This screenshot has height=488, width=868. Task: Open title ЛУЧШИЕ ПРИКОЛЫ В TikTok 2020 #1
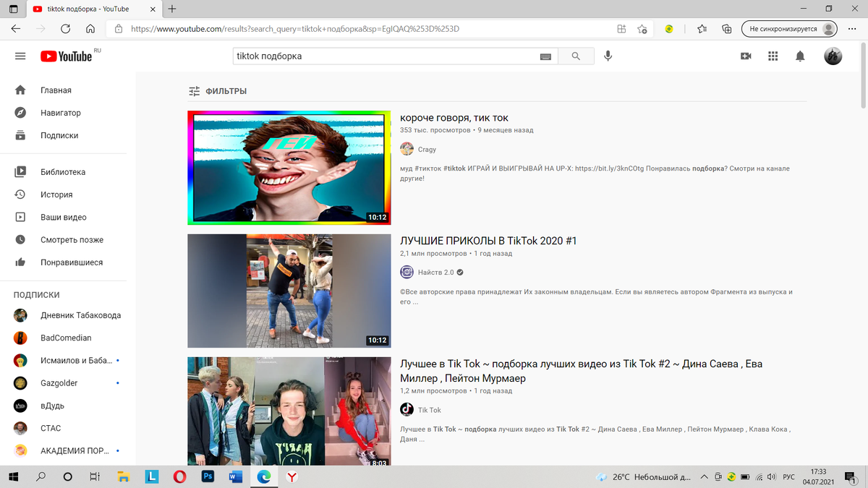pos(488,241)
